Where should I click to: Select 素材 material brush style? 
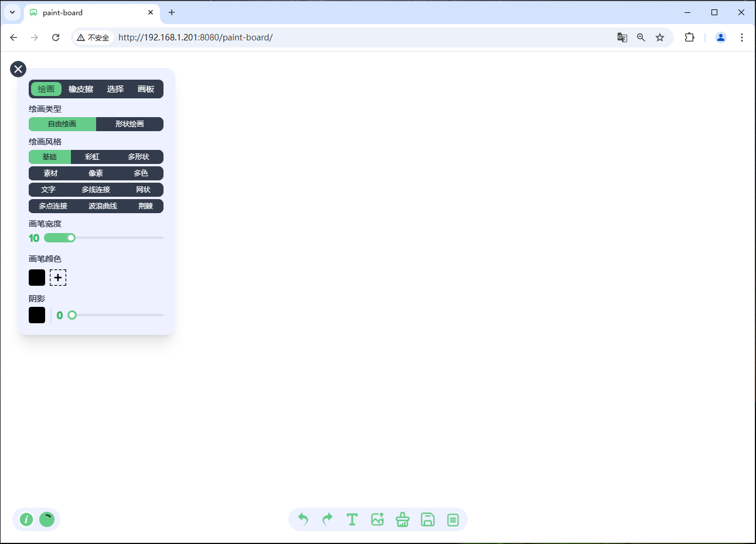click(x=50, y=173)
